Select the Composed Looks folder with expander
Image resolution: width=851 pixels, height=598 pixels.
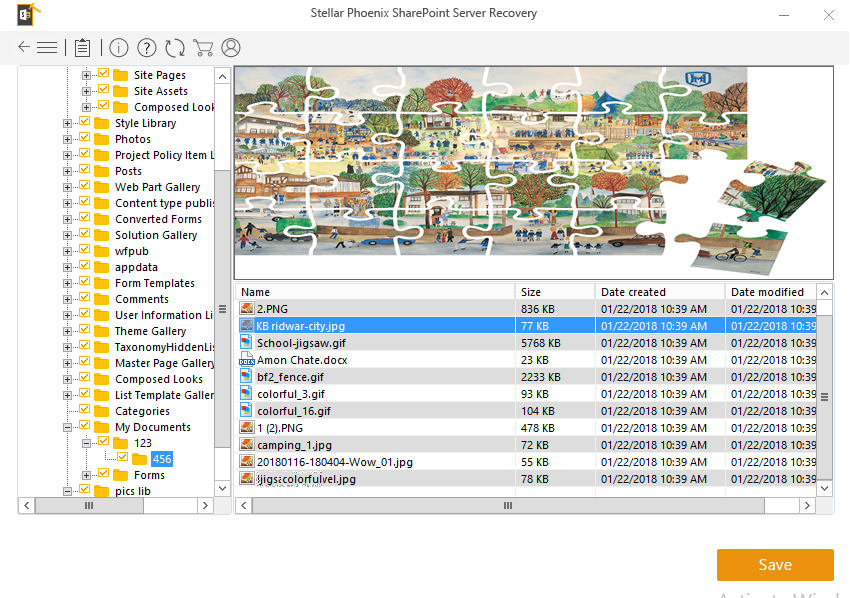158,379
